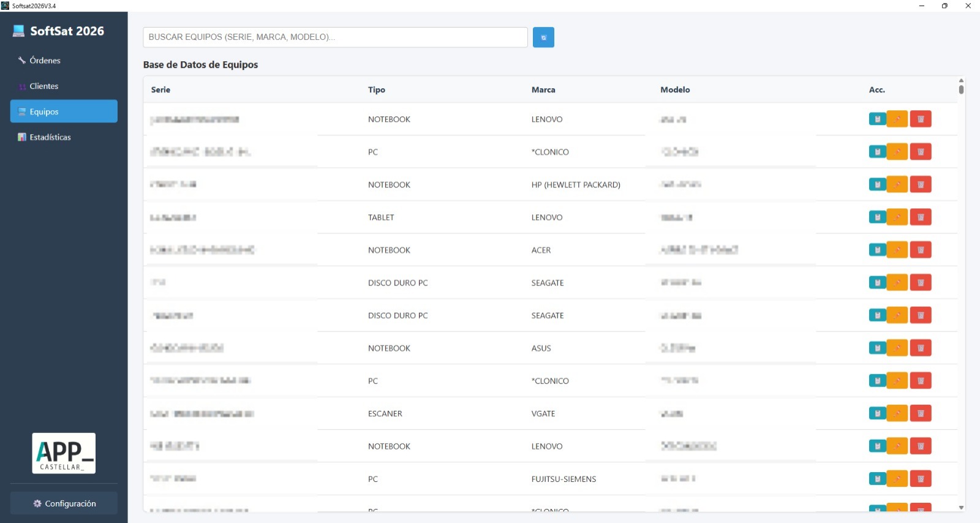Image resolution: width=980 pixels, height=523 pixels.
Task: Open the Órdenes section
Action: pyautogui.click(x=64, y=60)
